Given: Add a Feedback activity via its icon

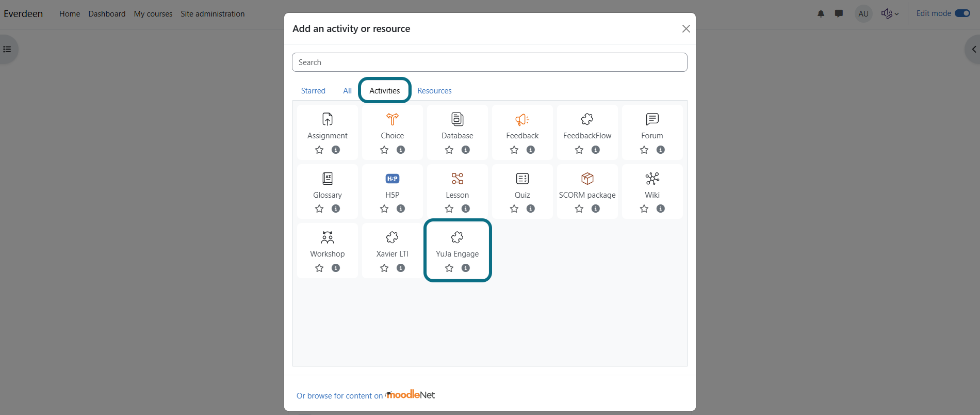Looking at the screenshot, I should (522, 119).
